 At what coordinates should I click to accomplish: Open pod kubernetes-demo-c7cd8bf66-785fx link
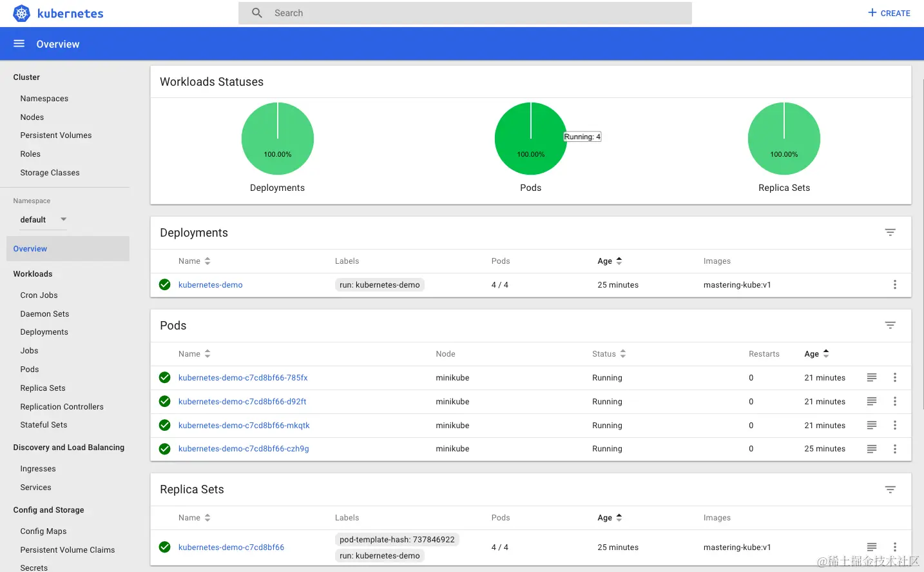coord(243,377)
